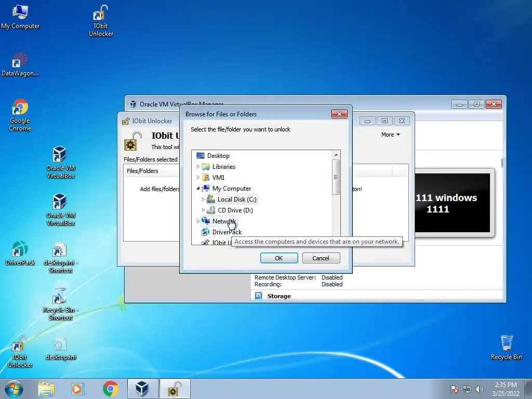Image resolution: width=532 pixels, height=399 pixels.
Task: Select the desktop.ini file icon
Action: pos(60,349)
